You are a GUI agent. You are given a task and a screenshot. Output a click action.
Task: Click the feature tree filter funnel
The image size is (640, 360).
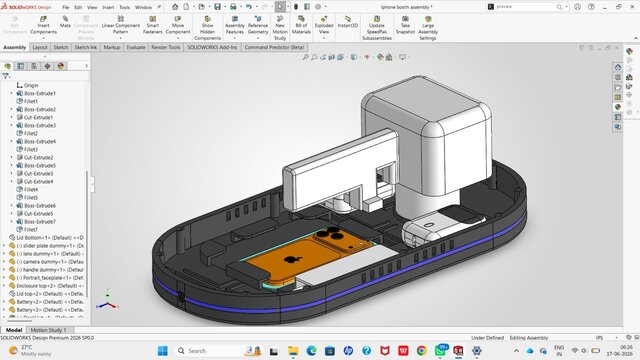pos(5,76)
